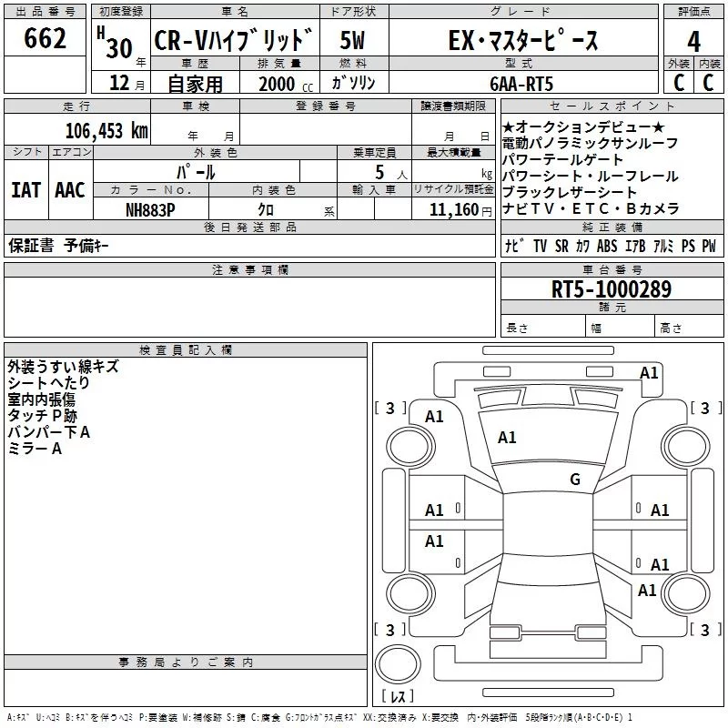Select アルミ in genuine equipment row
728x728 pixels.
point(663,246)
